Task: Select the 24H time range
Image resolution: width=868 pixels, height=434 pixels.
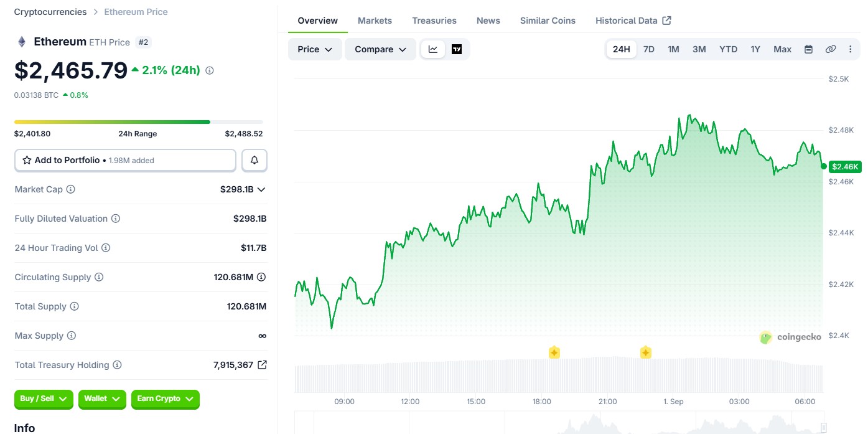Action: pos(621,49)
